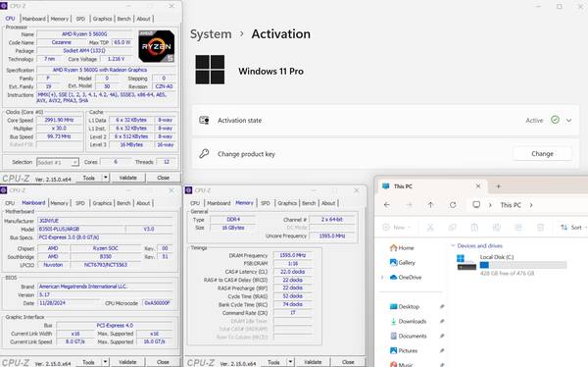Image resolution: width=588 pixels, height=367 pixels.
Task: Click the B350I-PLUS/ARGB model field
Action: pos(80,229)
